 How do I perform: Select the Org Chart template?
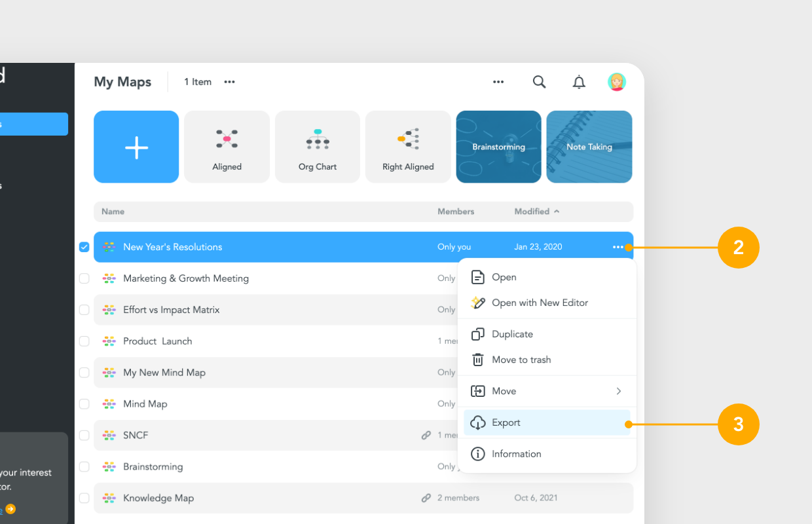point(317,147)
